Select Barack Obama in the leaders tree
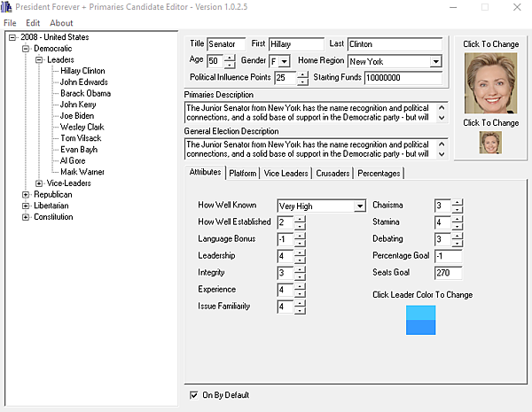This screenshot has height=412, width=532. (85, 93)
